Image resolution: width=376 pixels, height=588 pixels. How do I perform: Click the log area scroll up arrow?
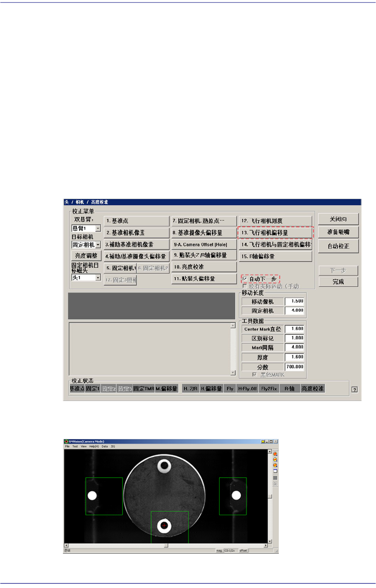point(233,326)
